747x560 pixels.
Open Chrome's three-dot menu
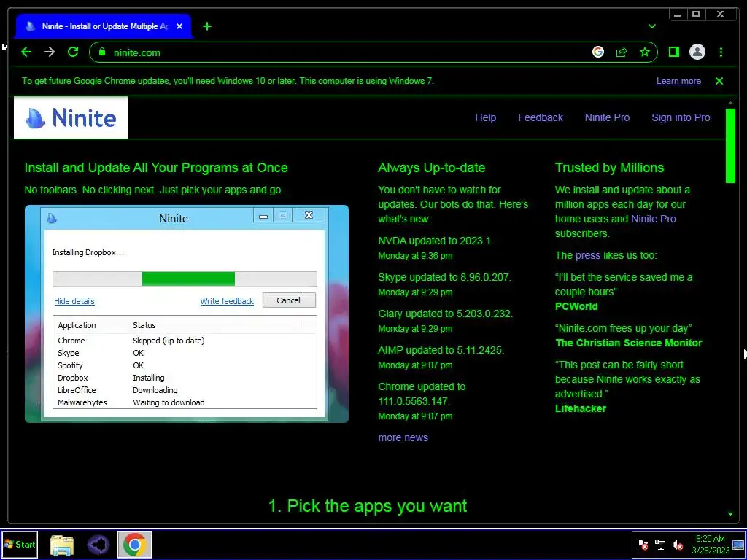pos(721,52)
